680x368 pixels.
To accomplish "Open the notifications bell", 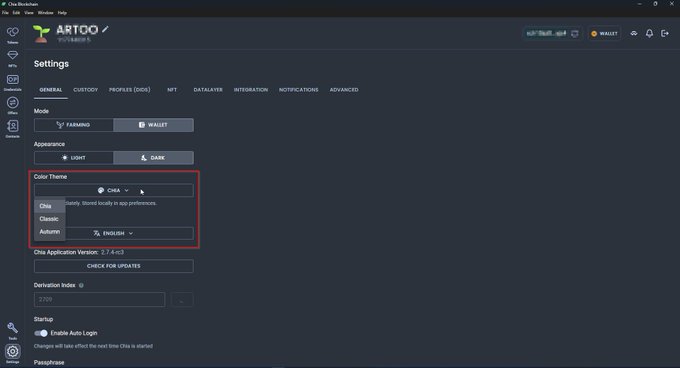I will tap(649, 33).
